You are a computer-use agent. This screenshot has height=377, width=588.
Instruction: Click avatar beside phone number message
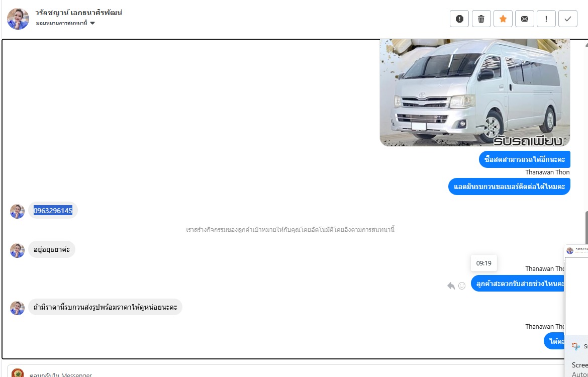click(x=17, y=211)
